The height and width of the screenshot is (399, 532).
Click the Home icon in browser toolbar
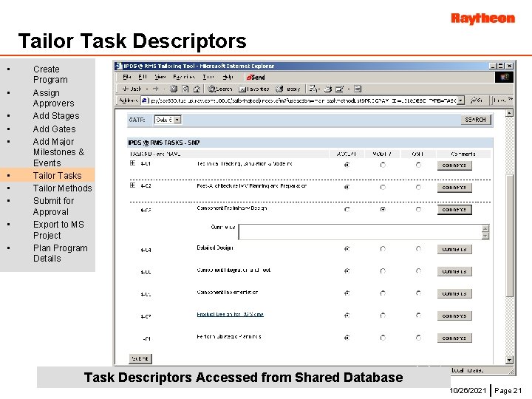[197, 89]
